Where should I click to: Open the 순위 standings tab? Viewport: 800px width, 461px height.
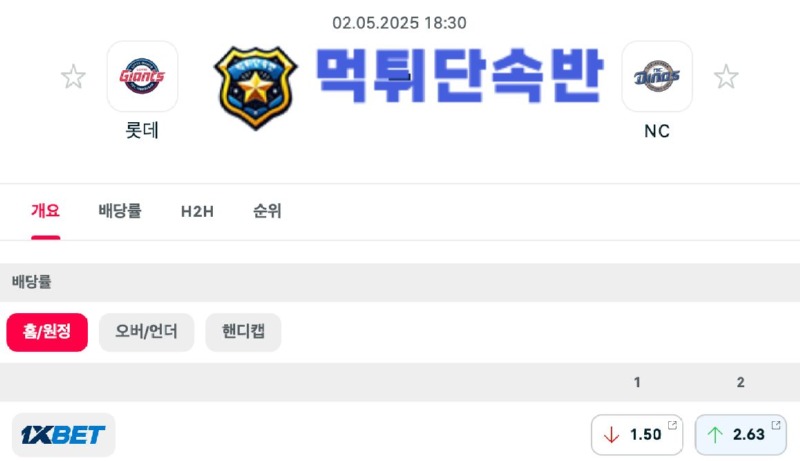tap(267, 211)
